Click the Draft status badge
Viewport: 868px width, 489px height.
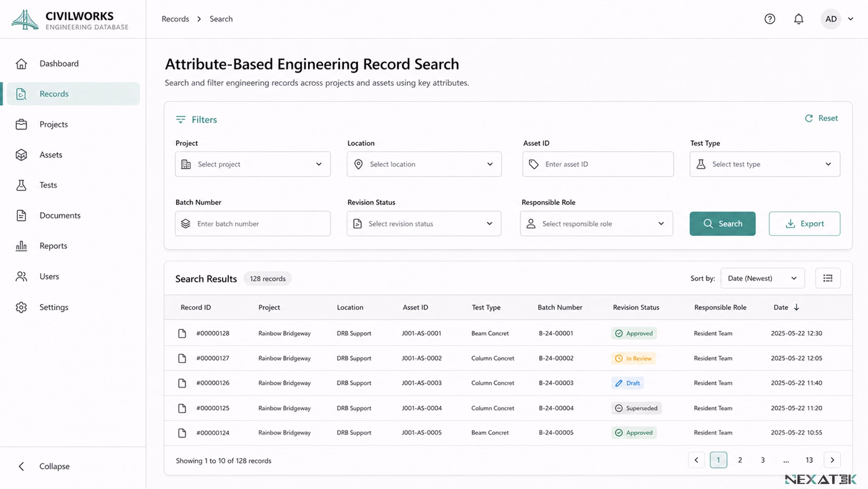pos(627,383)
